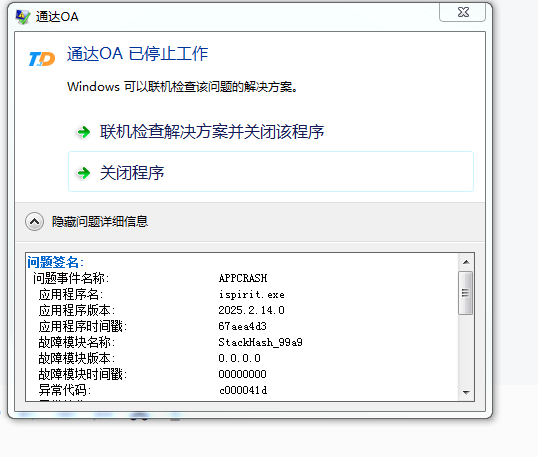Click the 通达OA 已停止工作 heading

[138, 54]
